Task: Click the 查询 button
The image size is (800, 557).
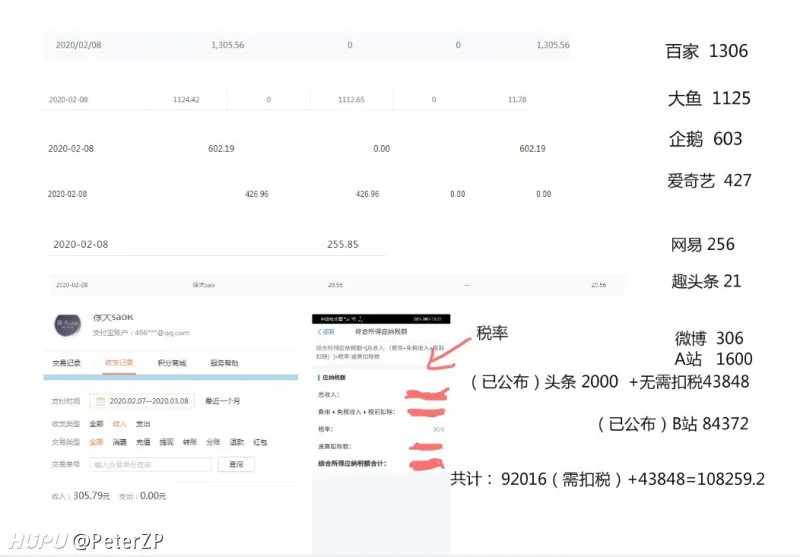Action: 236,464
